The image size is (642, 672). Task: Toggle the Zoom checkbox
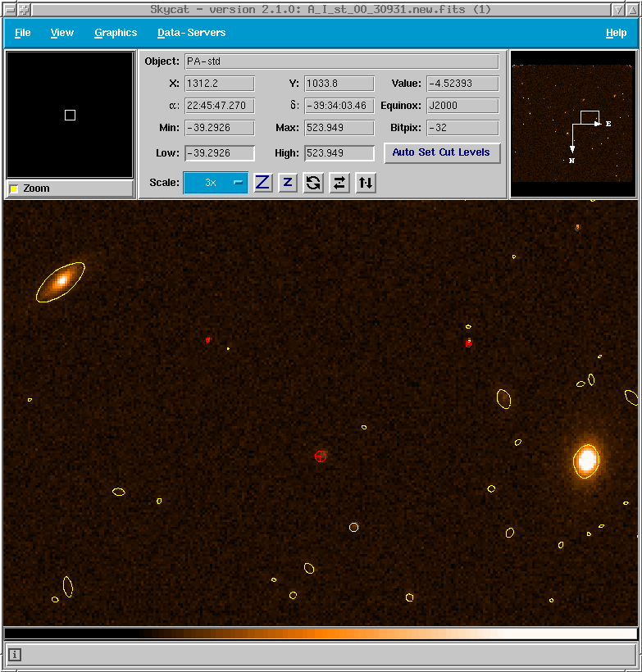click(x=14, y=189)
